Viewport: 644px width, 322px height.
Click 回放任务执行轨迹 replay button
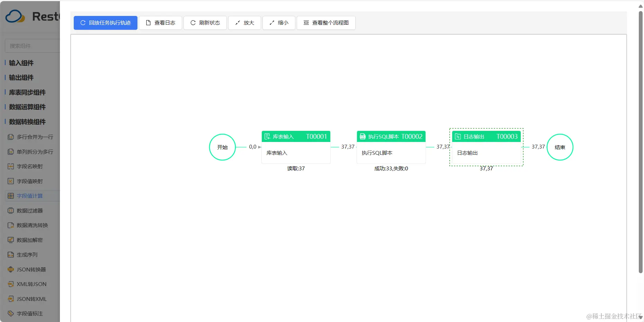click(x=106, y=23)
